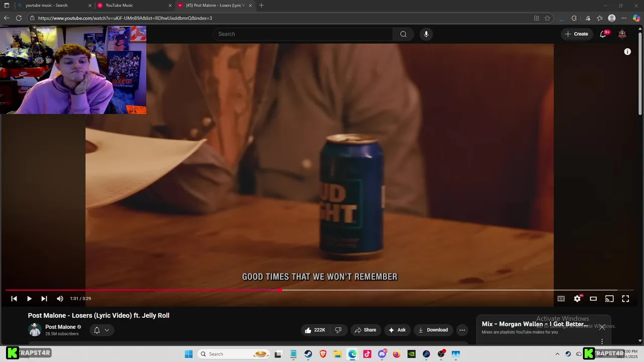
Task: Open the YouTube account avatar menu
Action: coord(622,34)
